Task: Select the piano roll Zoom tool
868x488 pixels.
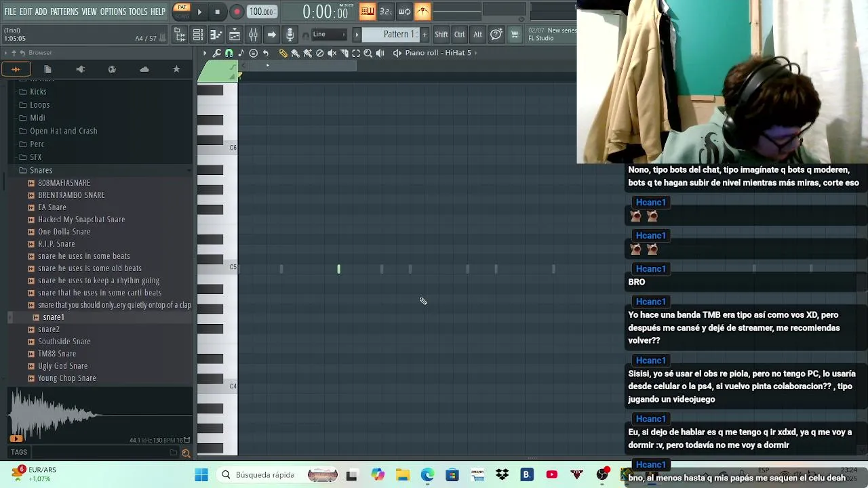Action: [x=368, y=53]
